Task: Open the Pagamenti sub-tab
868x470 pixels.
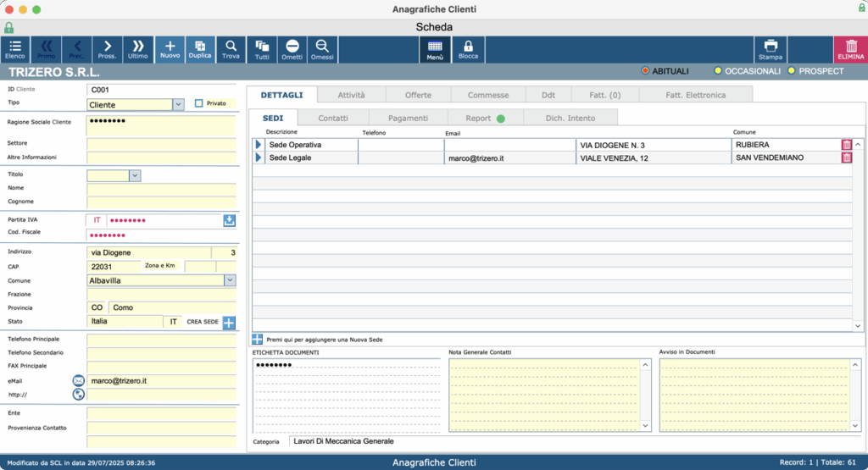Action: (408, 119)
